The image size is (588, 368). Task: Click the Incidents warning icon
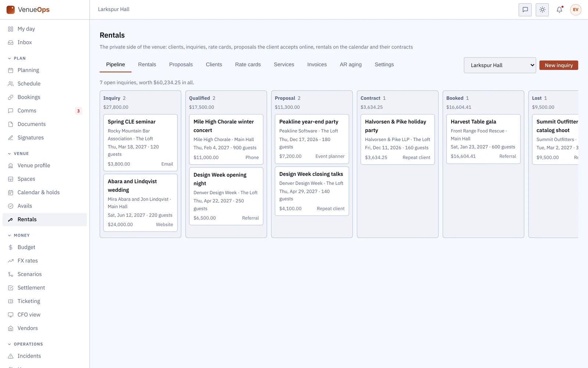click(x=11, y=356)
